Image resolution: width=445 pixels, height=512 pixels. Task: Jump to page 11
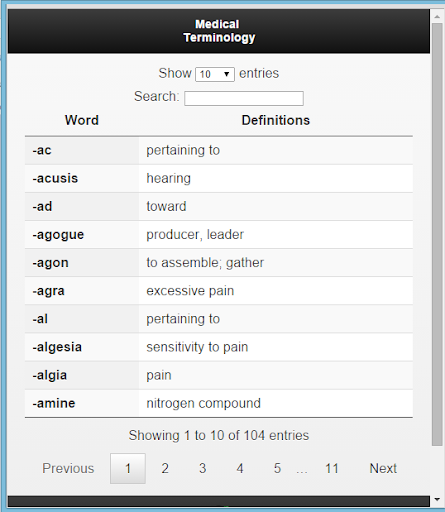tap(332, 468)
